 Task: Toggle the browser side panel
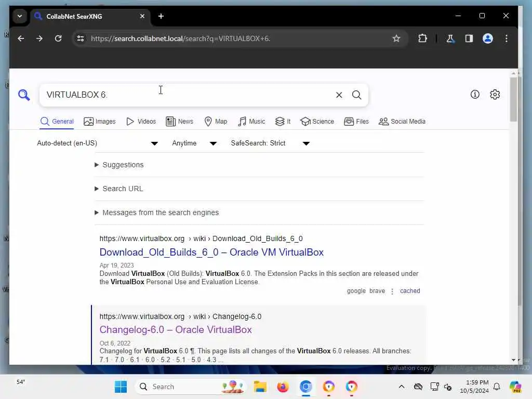click(469, 38)
